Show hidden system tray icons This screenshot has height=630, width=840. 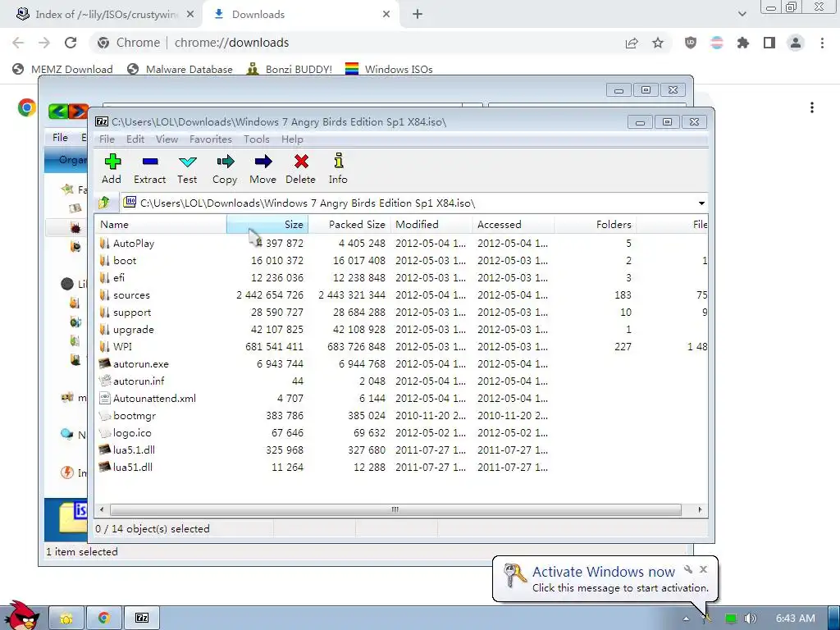coord(687,619)
